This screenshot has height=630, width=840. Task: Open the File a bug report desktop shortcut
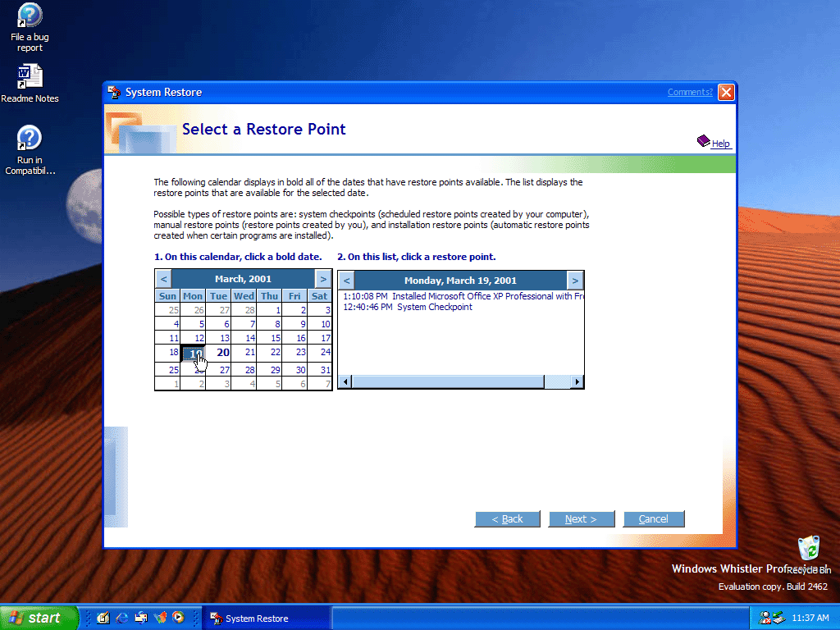point(30,28)
